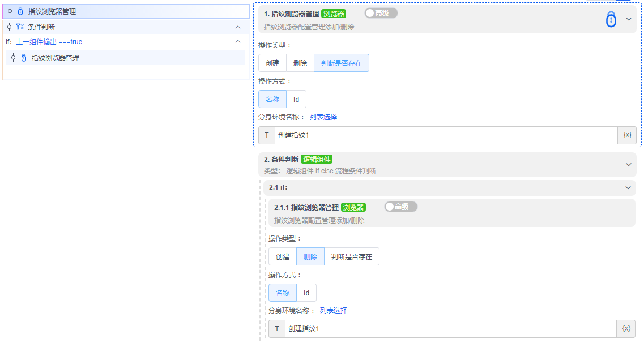The width and height of the screenshot is (644, 343).
Task: Click the {X} variable icon on step 1 input
Action: [x=626, y=135]
